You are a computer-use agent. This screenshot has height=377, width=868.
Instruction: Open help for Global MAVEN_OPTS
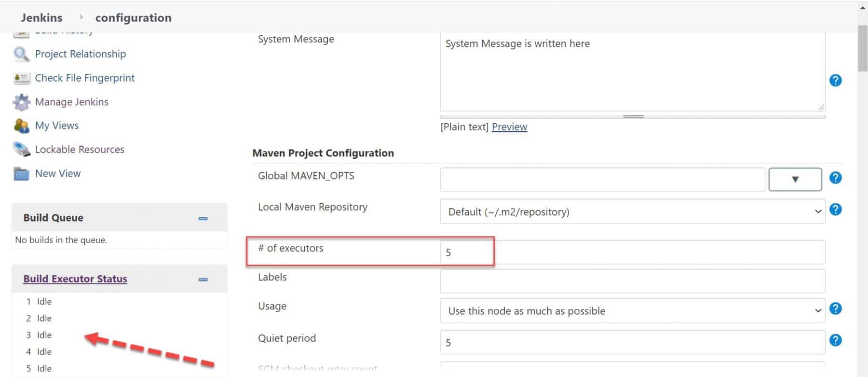click(835, 178)
